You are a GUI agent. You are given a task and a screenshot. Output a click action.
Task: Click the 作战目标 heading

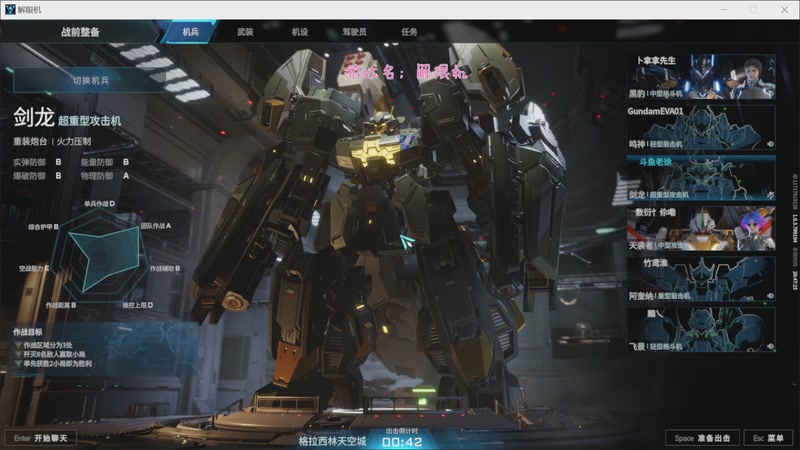click(28, 332)
